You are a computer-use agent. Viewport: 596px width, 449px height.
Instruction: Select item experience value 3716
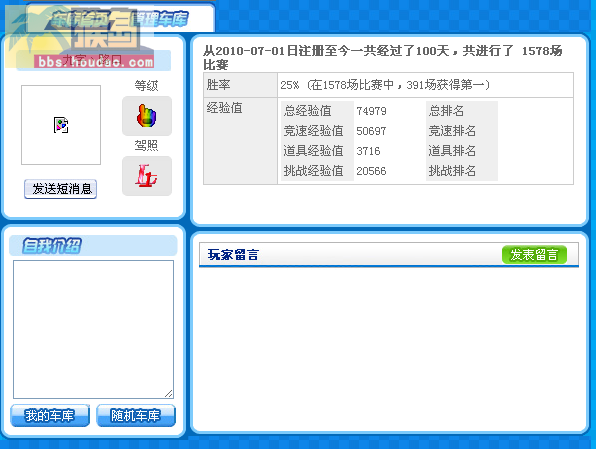(x=368, y=151)
